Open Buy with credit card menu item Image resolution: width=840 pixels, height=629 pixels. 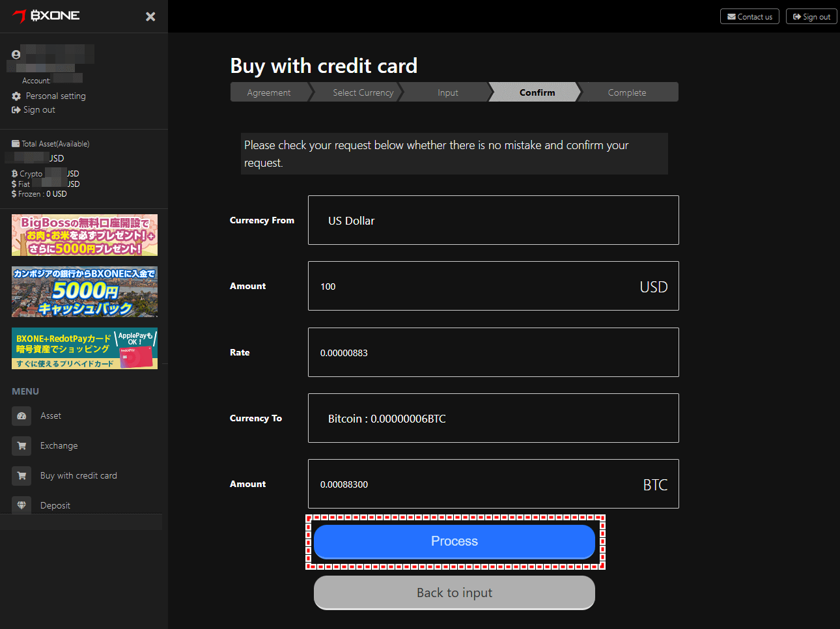(x=79, y=476)
